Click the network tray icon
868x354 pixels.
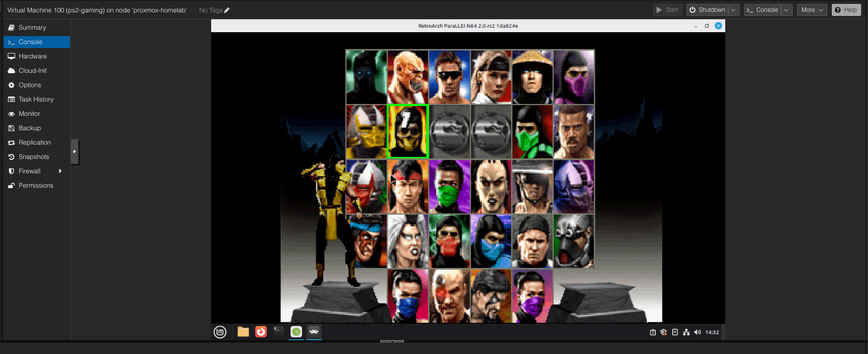[686, 332]
